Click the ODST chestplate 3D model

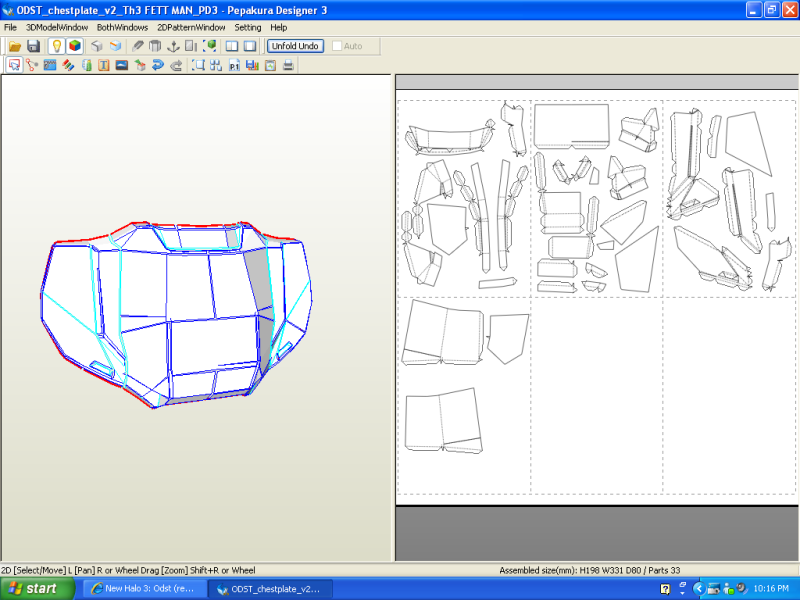[176, 314]
